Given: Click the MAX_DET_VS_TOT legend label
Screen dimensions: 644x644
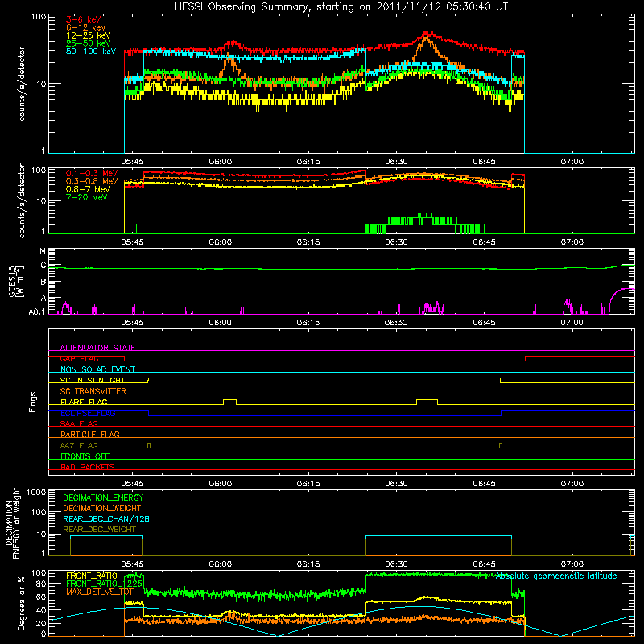Looking at the screenshot, I should (x=99, y=592).
